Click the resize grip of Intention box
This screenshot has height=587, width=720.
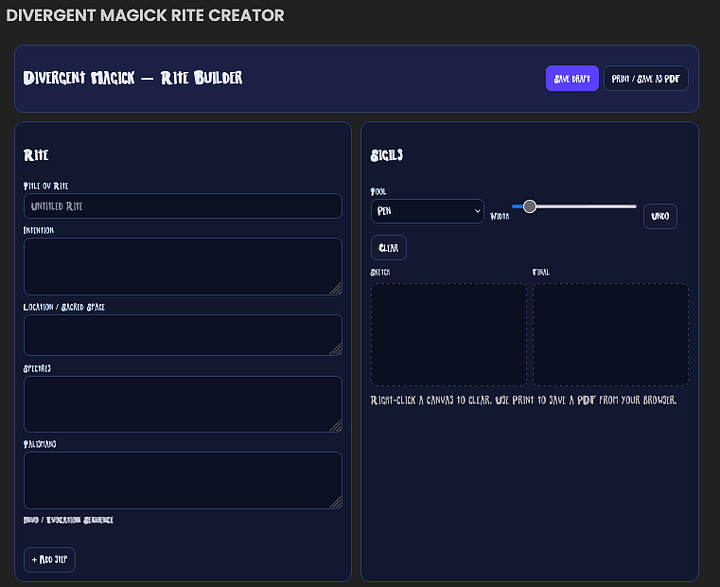[x=337, y=289]
